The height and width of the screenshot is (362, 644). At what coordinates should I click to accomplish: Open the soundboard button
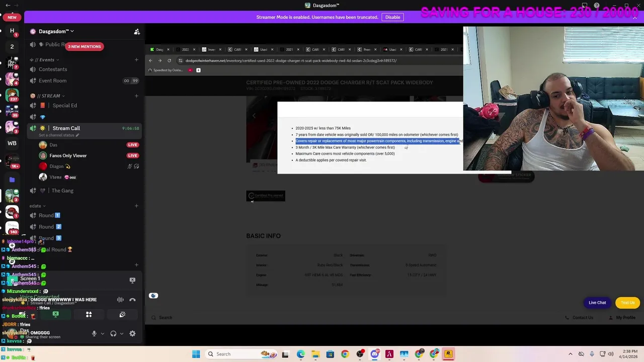(122, 314)
